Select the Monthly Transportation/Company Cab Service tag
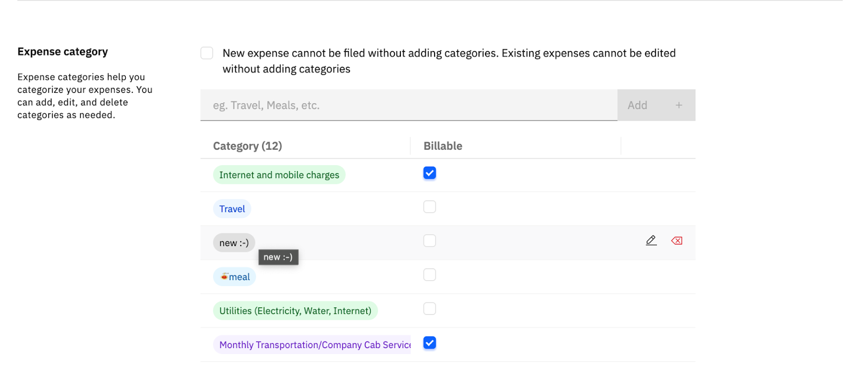Screen dimensions: 868x385 pyautogui.click(x=315, y=345)
